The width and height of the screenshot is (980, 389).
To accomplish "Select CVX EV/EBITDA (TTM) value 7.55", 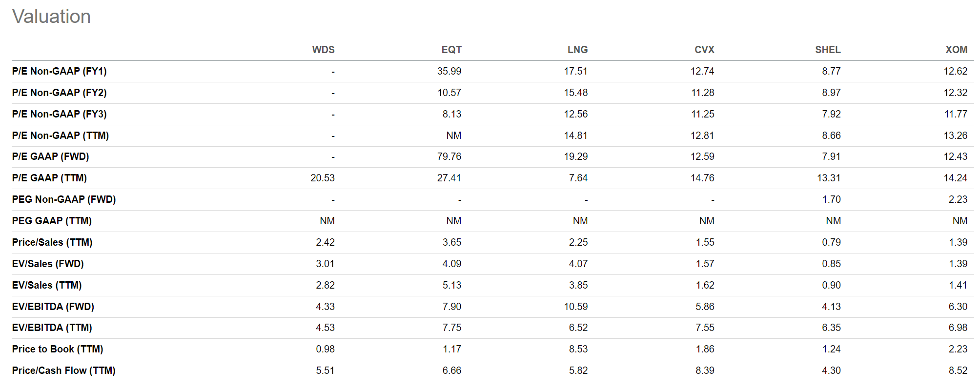I will 705,328.
